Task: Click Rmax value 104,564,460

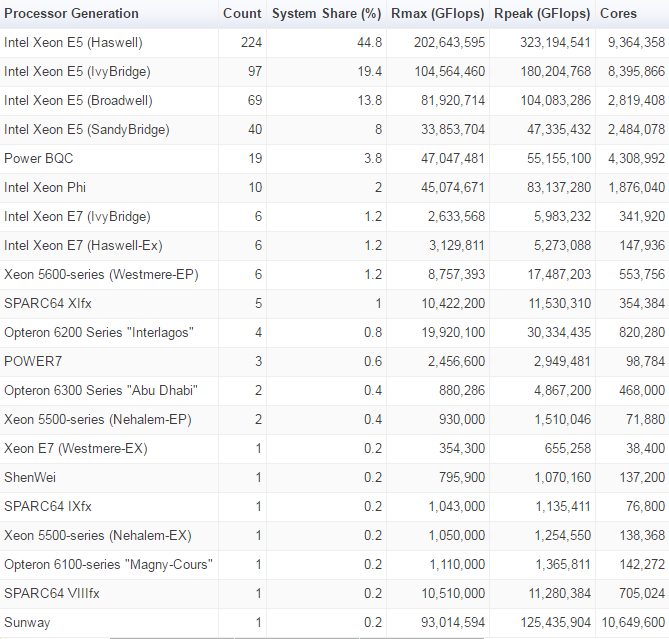Action: click(450, 72)
